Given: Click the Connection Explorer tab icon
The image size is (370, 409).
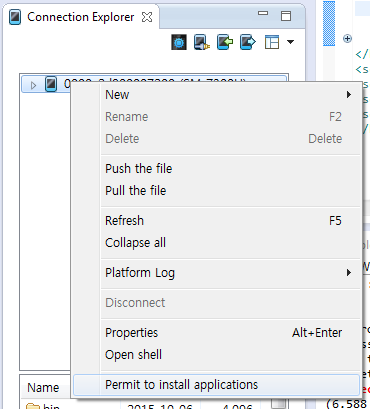Looking at the screenshot, I should pos(15,17).
